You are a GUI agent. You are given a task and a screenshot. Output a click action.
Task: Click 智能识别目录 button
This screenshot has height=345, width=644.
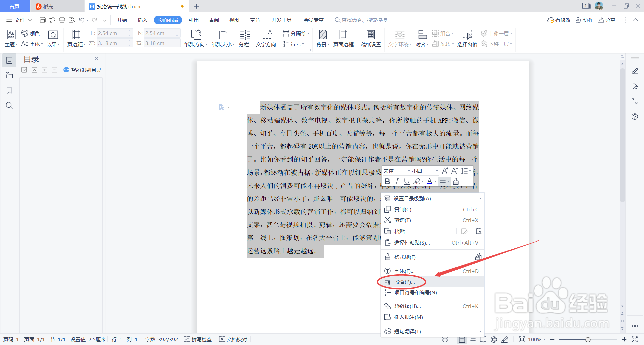(x=82, y=70)
